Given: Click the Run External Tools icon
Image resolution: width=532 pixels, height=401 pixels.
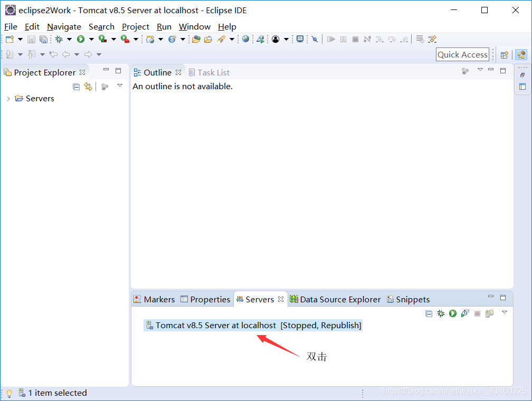Looking at the screenshot, I should (x=125, y=40).
